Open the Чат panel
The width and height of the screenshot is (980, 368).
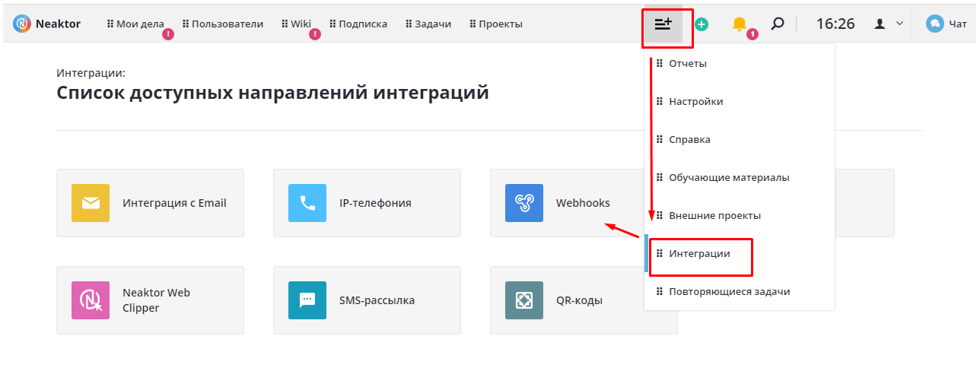947,24
